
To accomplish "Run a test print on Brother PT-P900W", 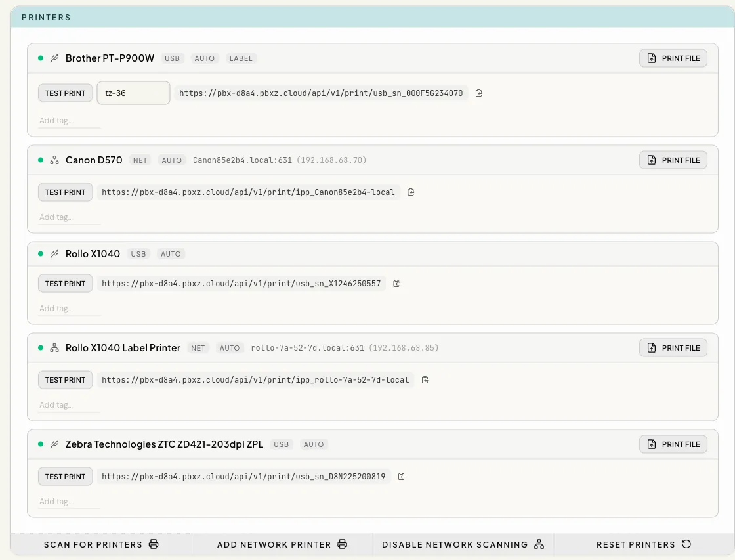I will tap(65, 93).
